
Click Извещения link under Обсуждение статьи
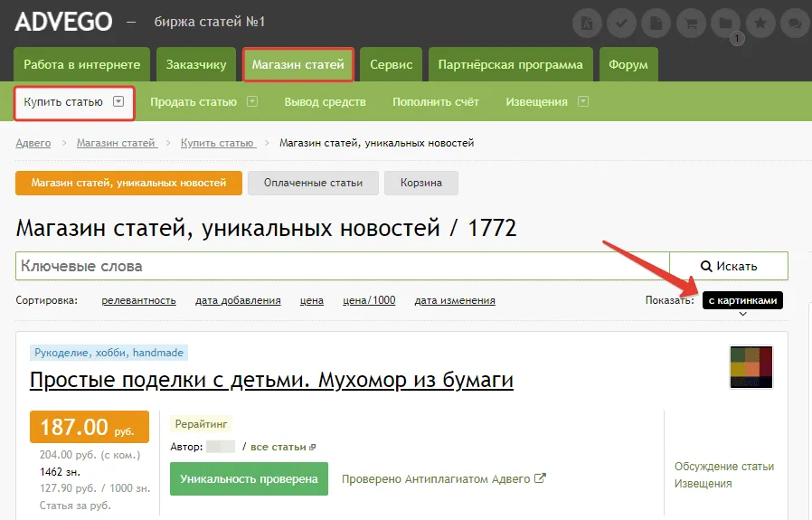pos(703,484)
